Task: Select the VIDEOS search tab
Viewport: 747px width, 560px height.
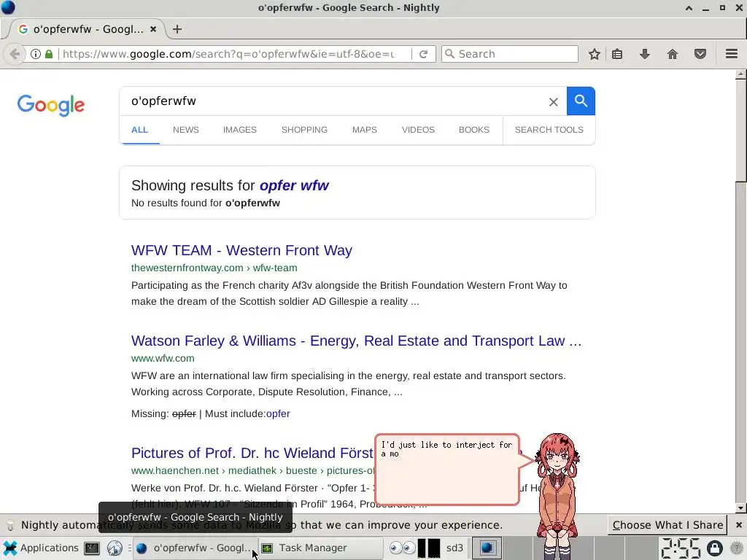Action: tap(418, 130)
